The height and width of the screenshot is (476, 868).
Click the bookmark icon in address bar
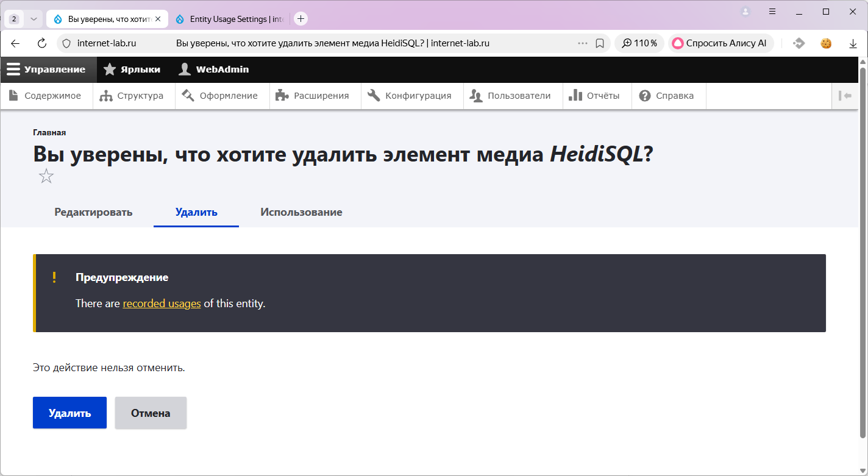pos(600,43)
